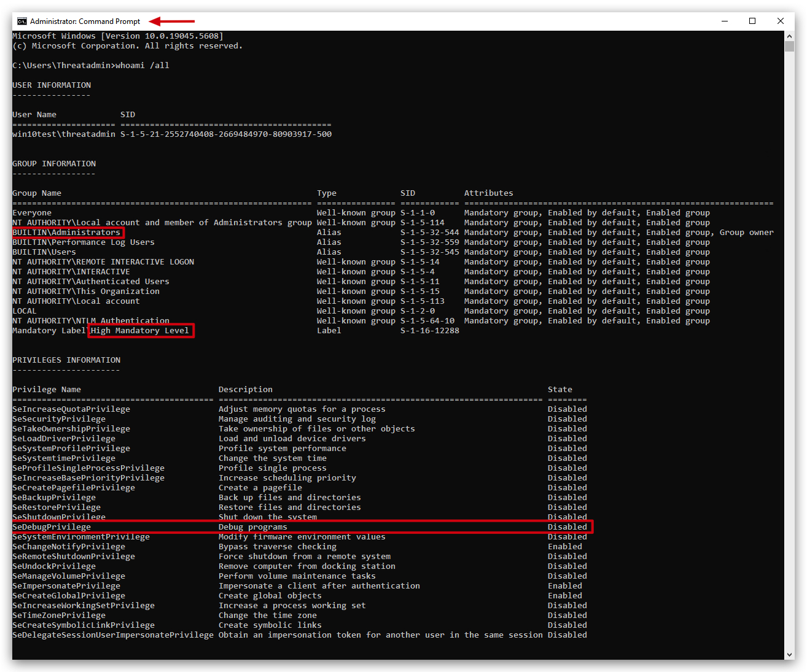
Task: Click the Disabled state of SeDebugPrivilege
Action: [567, 527]
